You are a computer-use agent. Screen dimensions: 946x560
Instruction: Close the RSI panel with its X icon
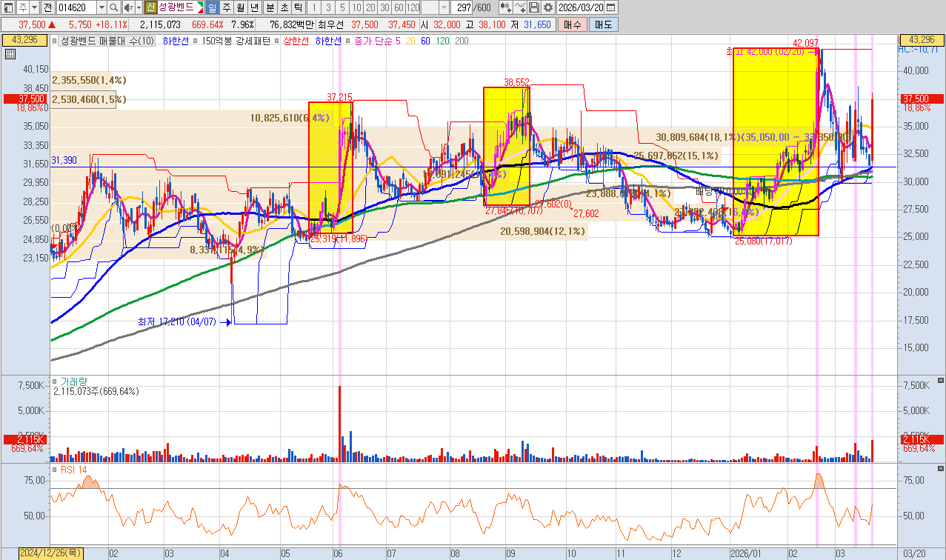[x=941, y=469]
